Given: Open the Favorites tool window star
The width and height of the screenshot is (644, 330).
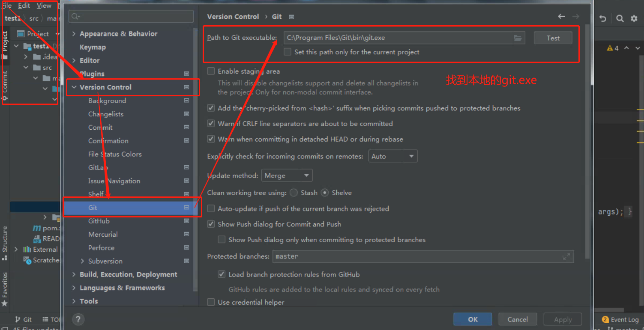Looking at the screenshot, I should point(5,303).
